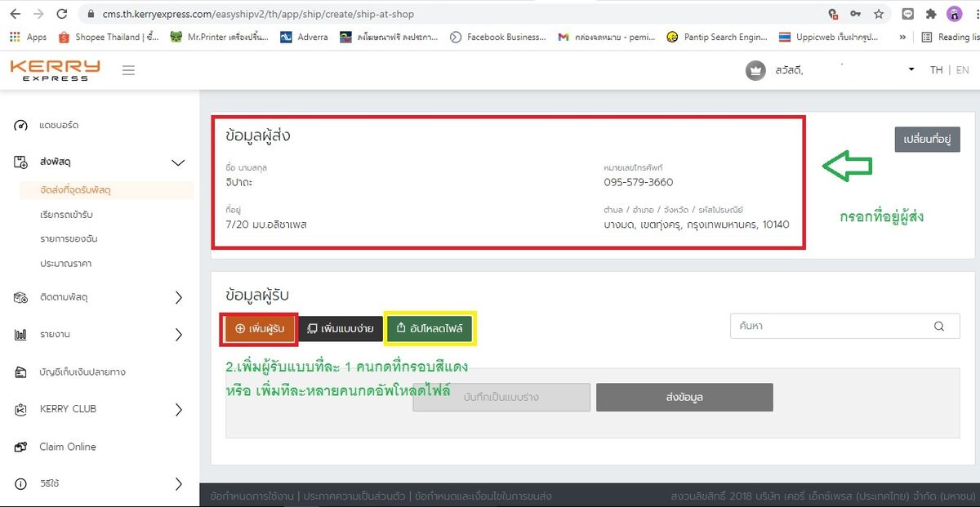This screenshot has height=507, width=980.
Task: Open the extensions puzzle icon
Action: tap(931, 14)
